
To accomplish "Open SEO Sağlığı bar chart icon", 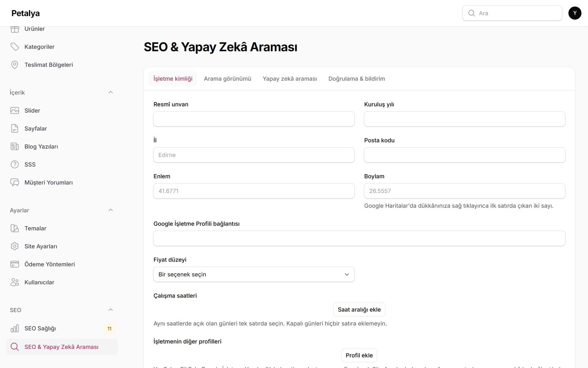I will (x=15, y=328).
